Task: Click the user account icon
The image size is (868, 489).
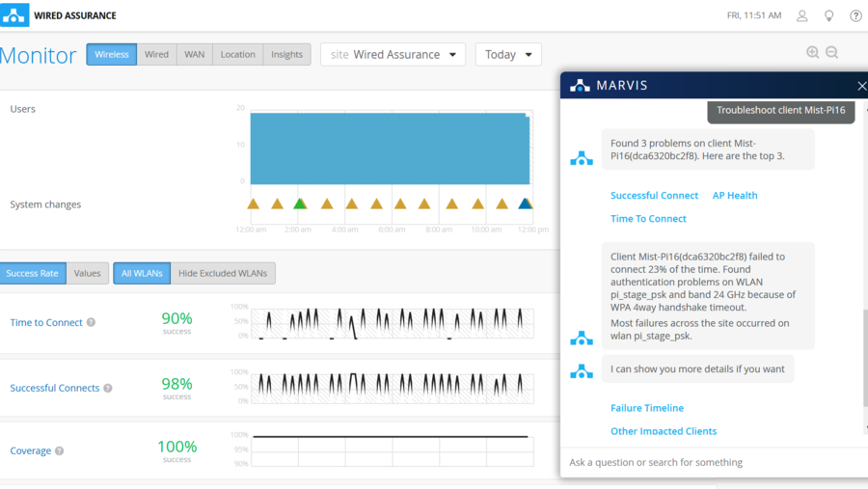Action: coord(802,15)
